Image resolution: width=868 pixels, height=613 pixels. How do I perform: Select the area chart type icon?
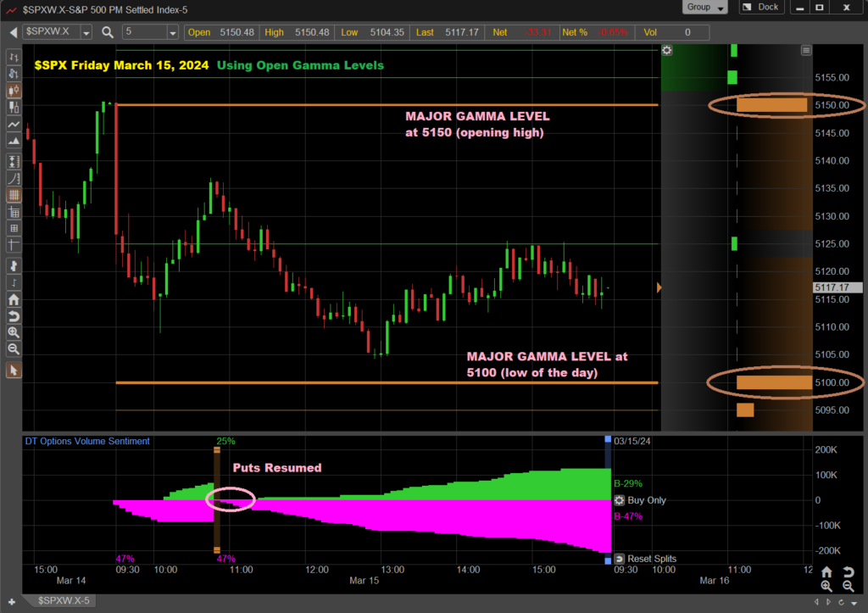tap(14, 142)
